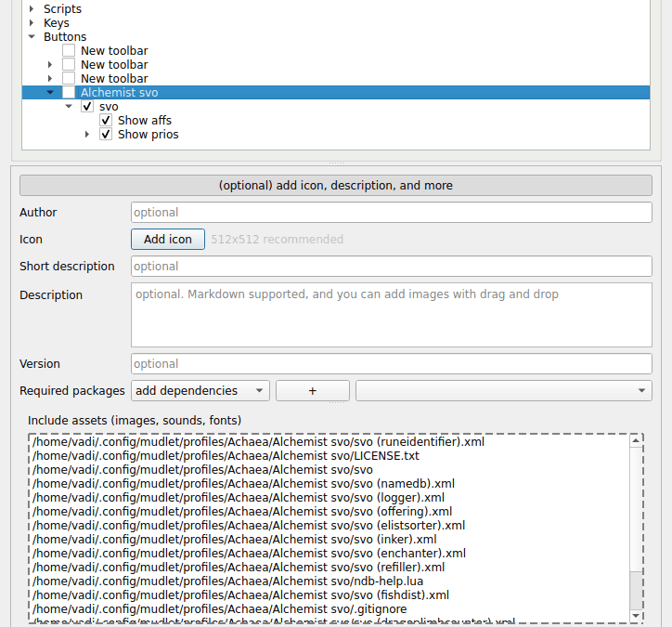Select the svo (offering).xml asset
Screen dimensions: 672x627
(242, 511)
